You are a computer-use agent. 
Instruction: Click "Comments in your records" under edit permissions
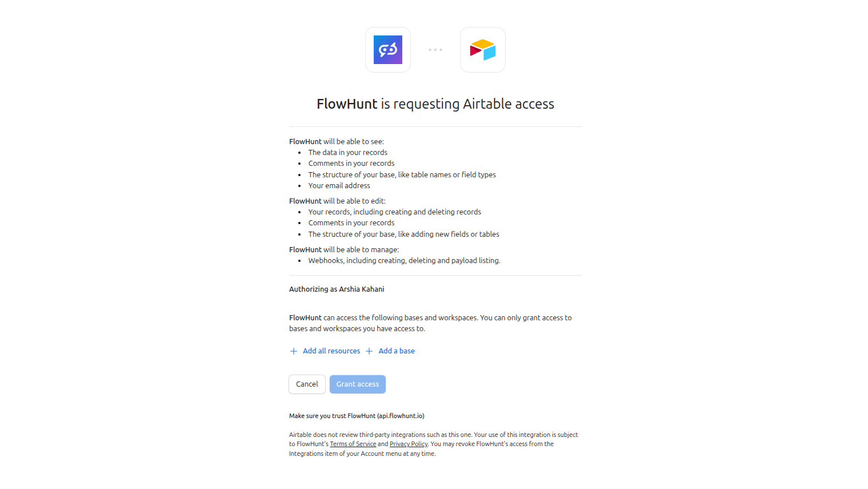pos(351,222)
